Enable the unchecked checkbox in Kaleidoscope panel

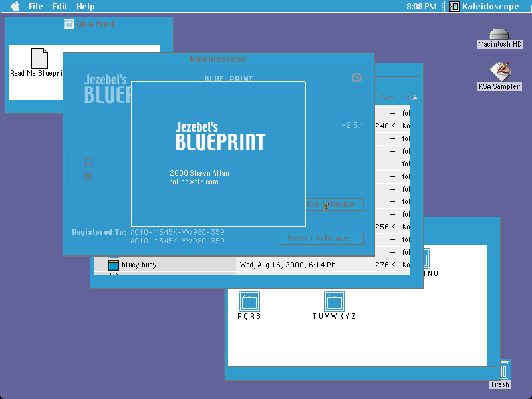click(88, 162)
